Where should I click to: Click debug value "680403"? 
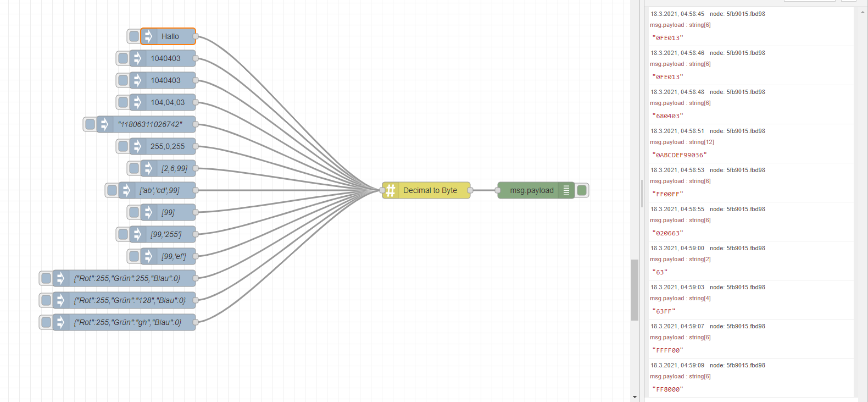667,116
